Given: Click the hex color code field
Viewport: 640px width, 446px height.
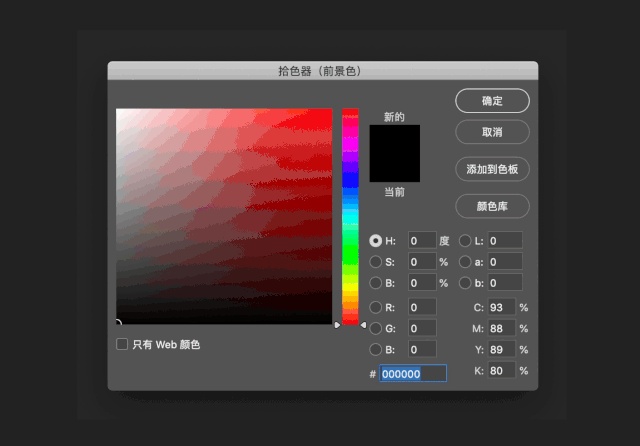Looking at the screenshot, I should pyautogui.click(x=413, y=373).
